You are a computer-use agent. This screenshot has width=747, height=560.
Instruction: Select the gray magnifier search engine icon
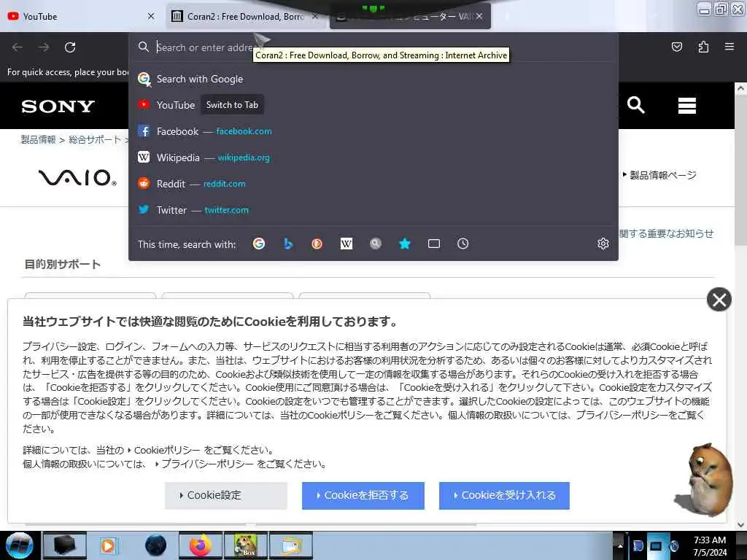(x=376, y=244)
